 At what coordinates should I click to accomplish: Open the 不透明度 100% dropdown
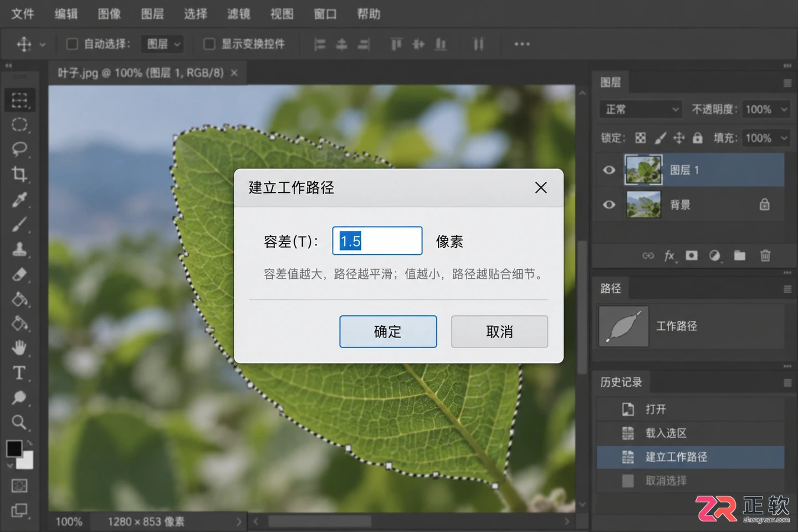pos(766,109)
